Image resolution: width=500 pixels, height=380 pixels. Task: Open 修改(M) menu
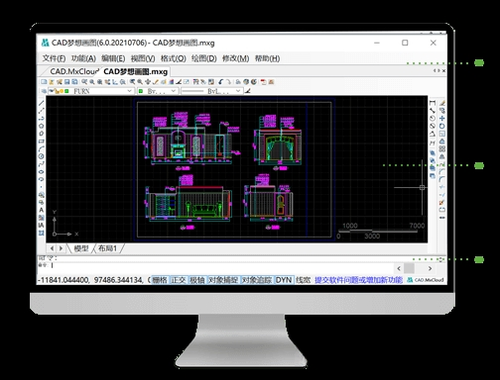pos(235,58)
